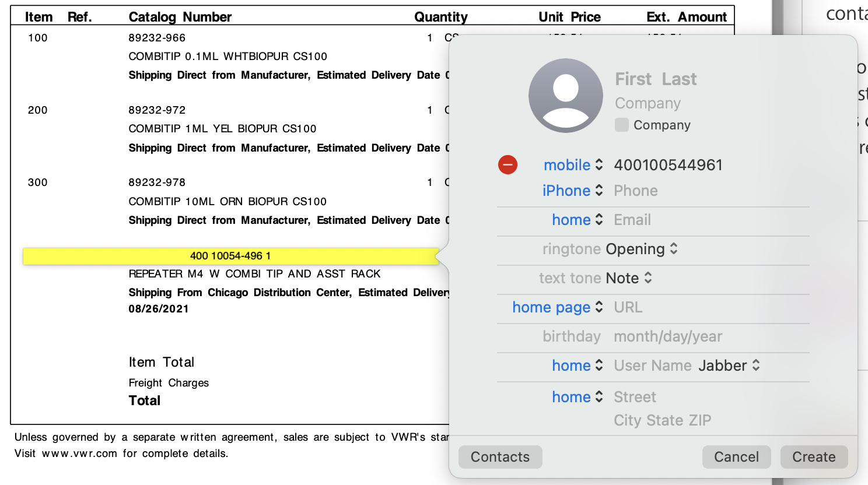Click the date 08/26/2021
The height and width of the screenshot is (485, 868).
point(159,309)
